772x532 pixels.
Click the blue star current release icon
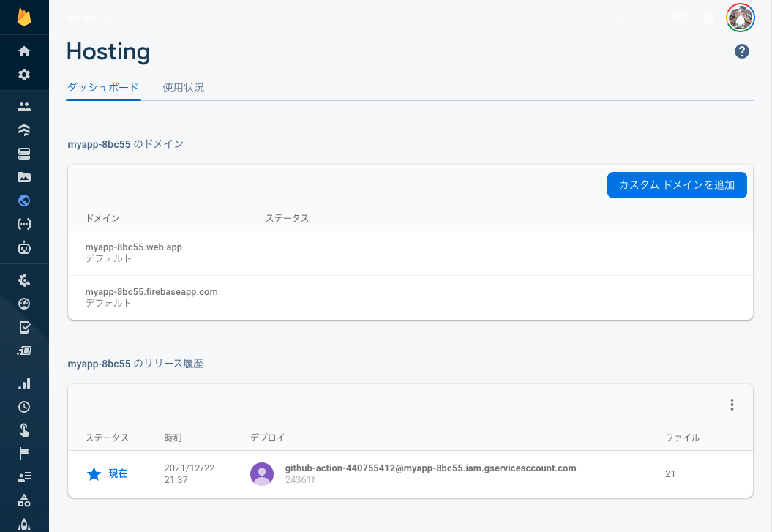coord(94,474)
